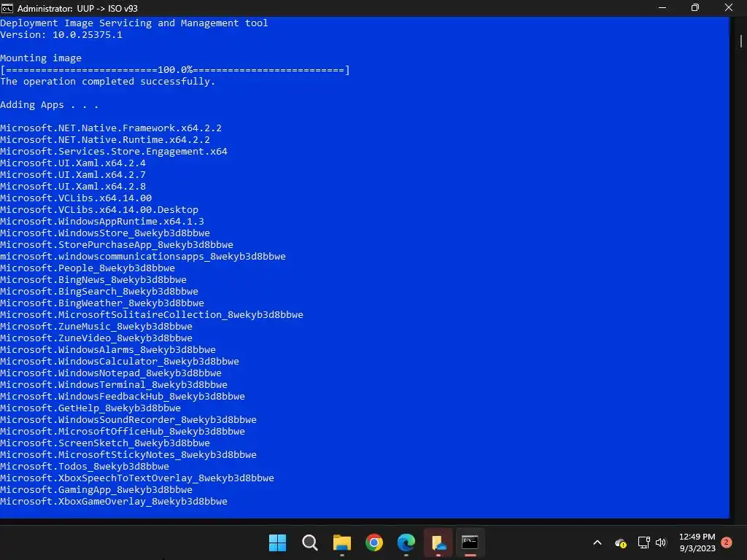
Task: Click 'microsoft.windowscommunicationsapps_8wekyb3d8bbwe' line
Action: tap(143, 257)
